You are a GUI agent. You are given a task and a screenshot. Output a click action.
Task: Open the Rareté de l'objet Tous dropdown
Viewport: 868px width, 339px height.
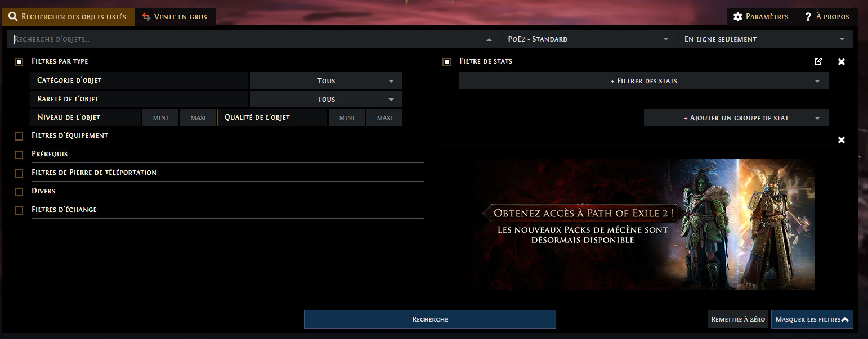(x=326, y=99)
